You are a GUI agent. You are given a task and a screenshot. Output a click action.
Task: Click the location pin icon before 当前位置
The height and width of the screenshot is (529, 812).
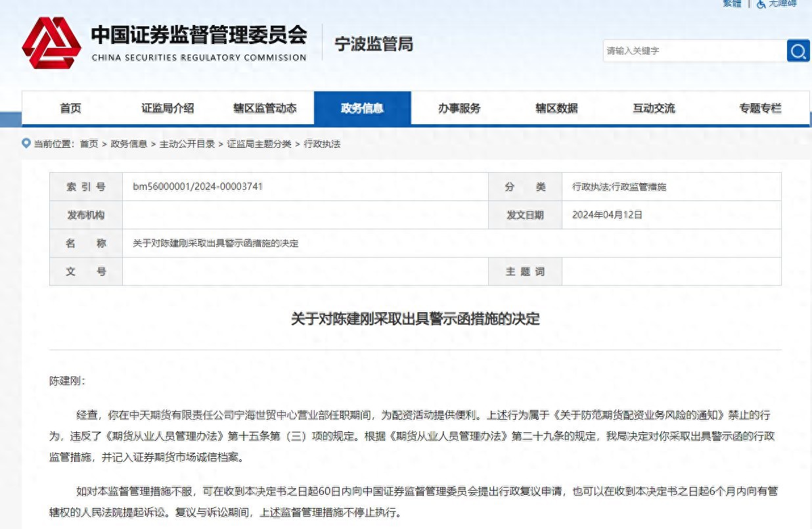[25, 143]
